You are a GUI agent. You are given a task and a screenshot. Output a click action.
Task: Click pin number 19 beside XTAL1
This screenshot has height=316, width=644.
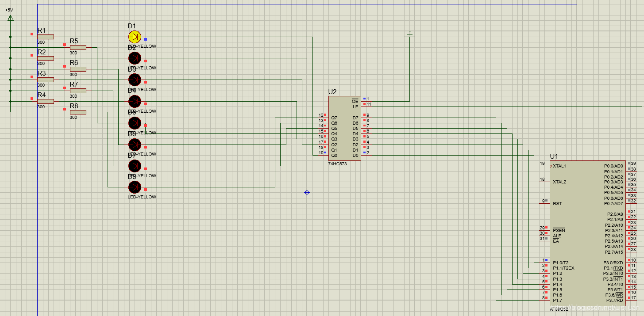click(542, 164)
